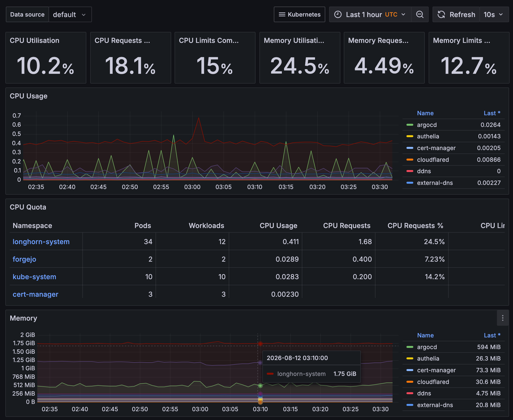Click the CPU Quota panel title
The height and width of the screenshot is (420, 513).
click(x=28, y=207)
